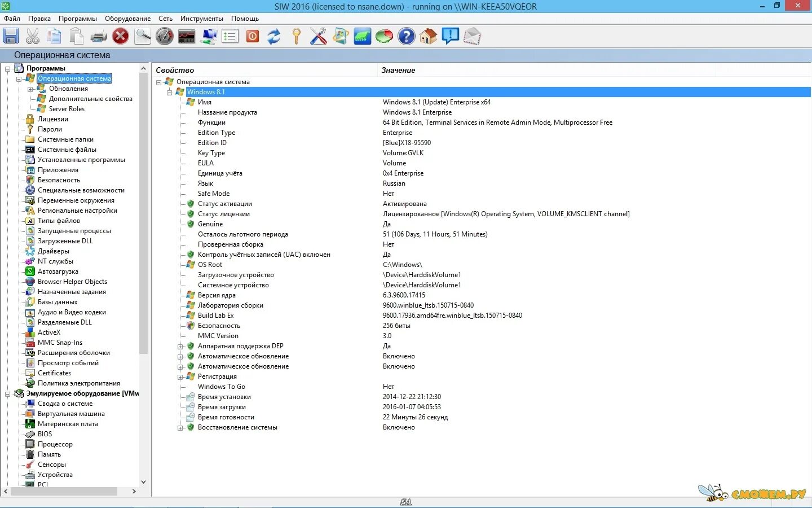Expand the Аппаратная поддержка DEP row
812x508 pixels.
180,347
